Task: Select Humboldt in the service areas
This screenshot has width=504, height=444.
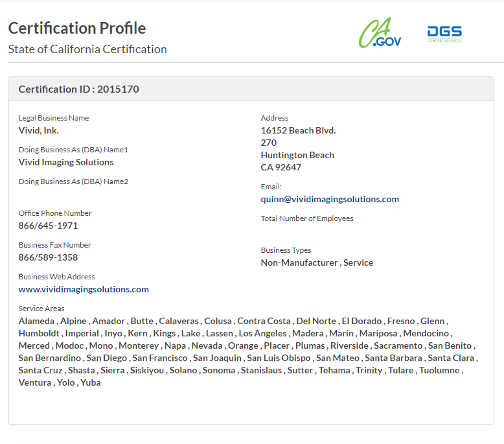Action: click(39, 333)
